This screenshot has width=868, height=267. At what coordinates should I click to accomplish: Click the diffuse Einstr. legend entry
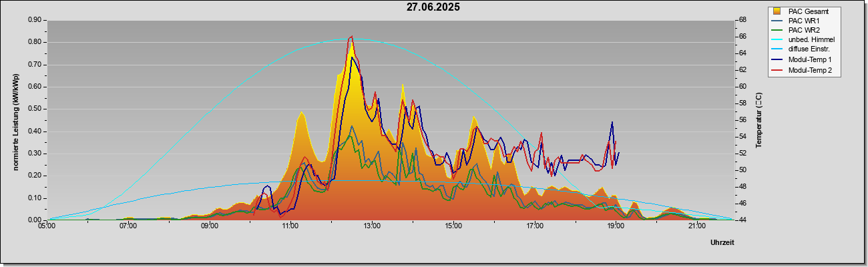click(x=801, y=50)
